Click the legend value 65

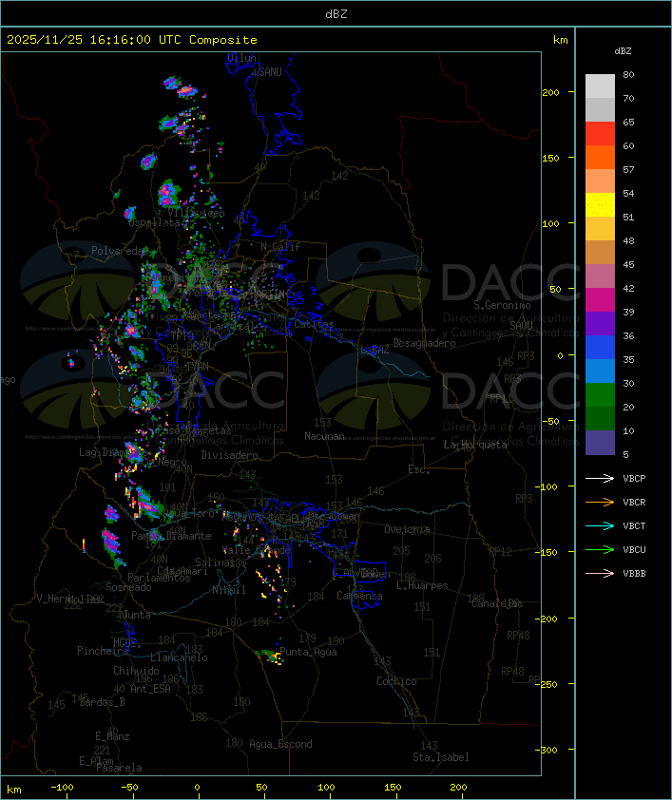pos(628,122)
